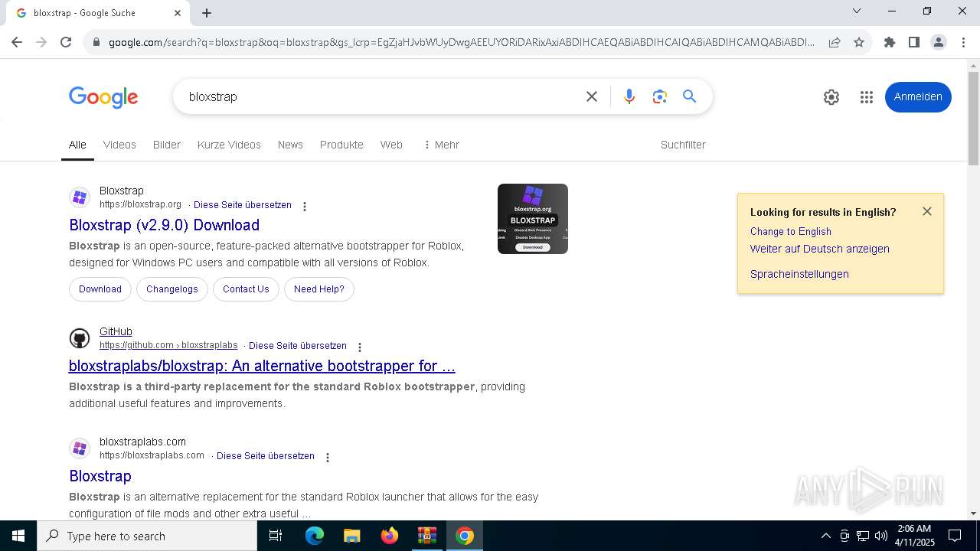Switch to the News results tab
Image resolution: width=980 pixels, height=551 pixels.
pos(290,145)
